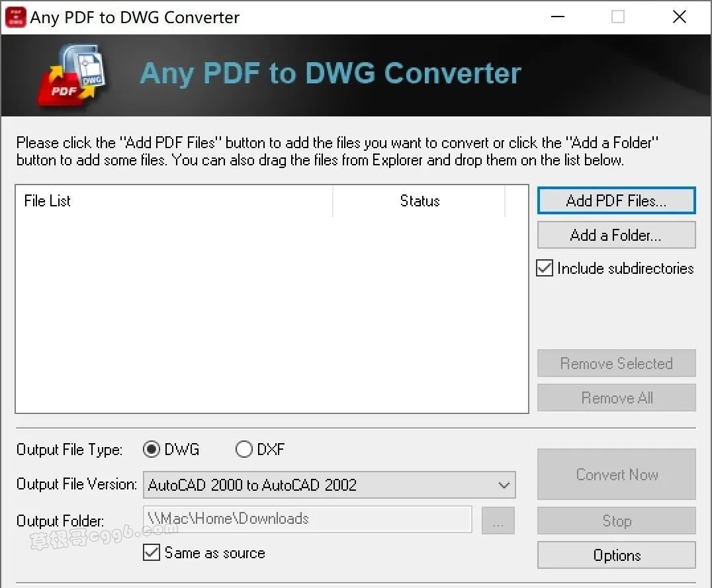Click the Output Folder path field
712x588 pixels.
(308, 519)
